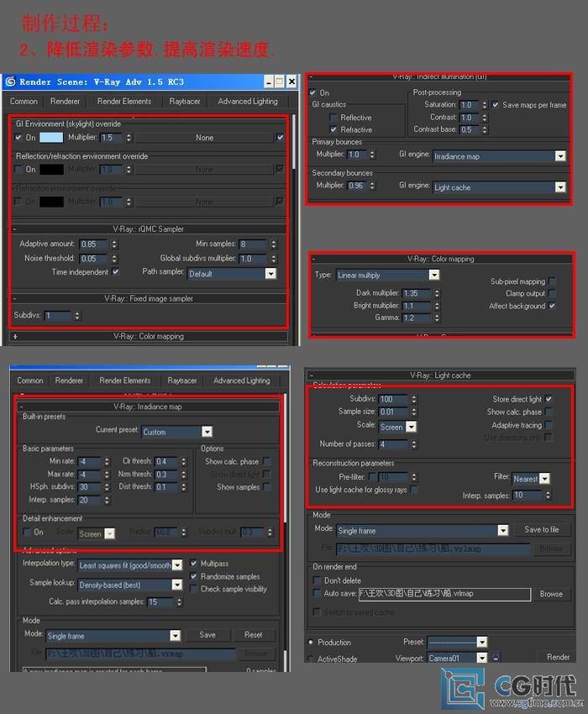Enable Detail enhancement On checkbox

pyautogui.click(x=26, y=532)
